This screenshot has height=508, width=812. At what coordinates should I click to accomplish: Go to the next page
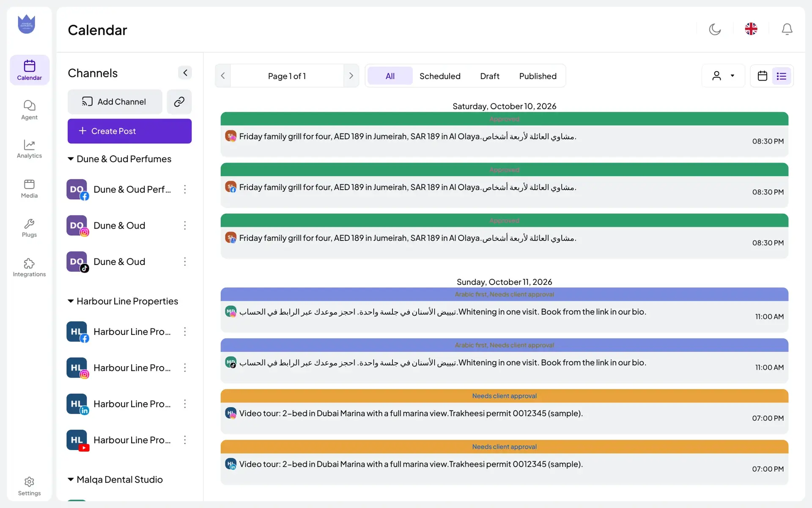tap(351, 76)
